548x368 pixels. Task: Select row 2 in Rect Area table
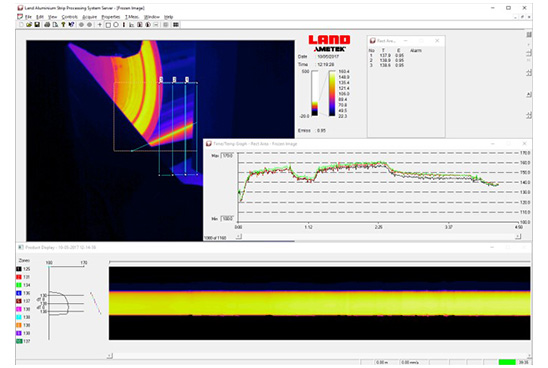[387, 60]
